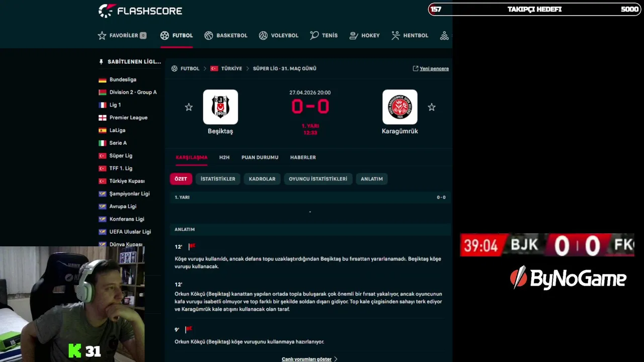Open Konferans Ligi in pinned leagues
This screenshot has height=362, width=644.
[127, 219]
